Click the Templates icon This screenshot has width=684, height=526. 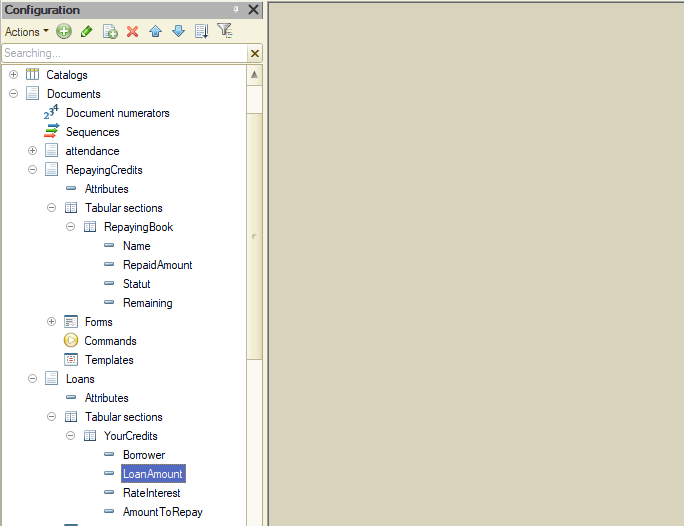click(71, 359)
